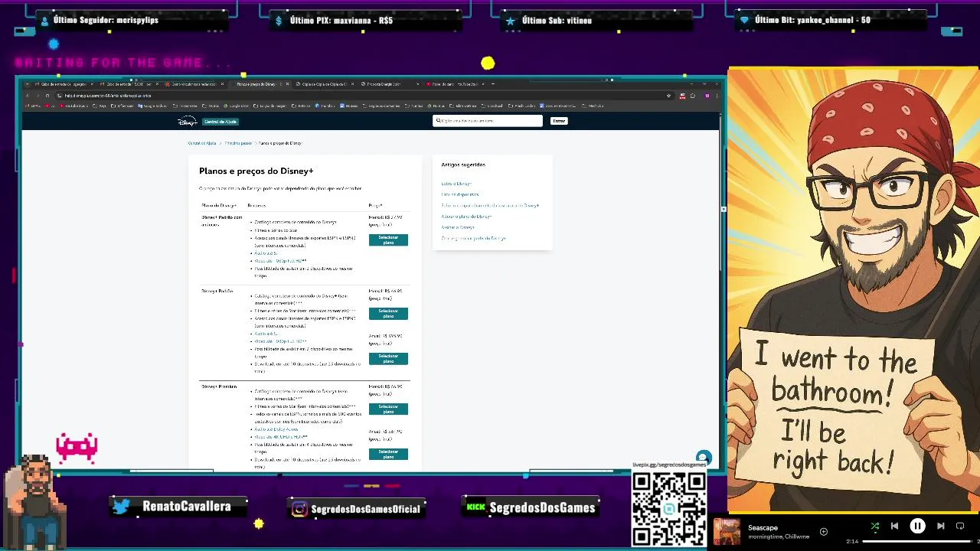Open Sobre o Disney+ suggested article
This screenshot has width=980, height=551.
pos(456,184)
